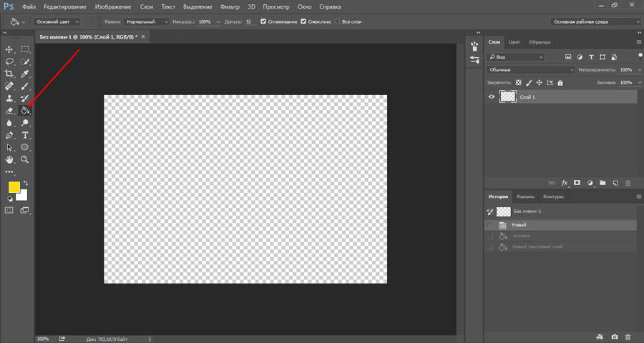Change screen mode icon in toolbox
The width and height of the screenshot is (644, 343).
(x=25, y=210)
